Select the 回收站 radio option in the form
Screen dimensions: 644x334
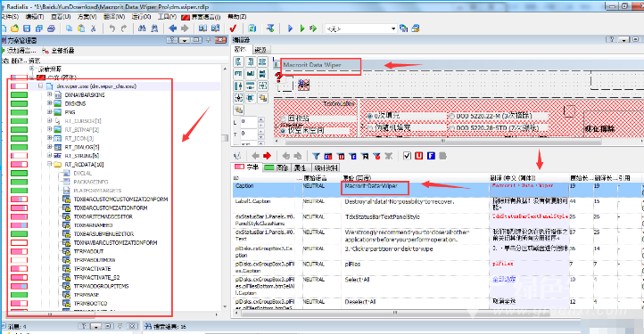pyautogui.click(x=283, y=119)
